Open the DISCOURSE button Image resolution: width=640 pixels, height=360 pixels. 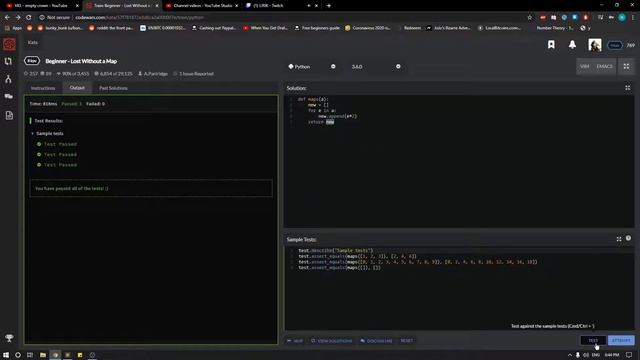pyautogui.click(x=376, y=340)
